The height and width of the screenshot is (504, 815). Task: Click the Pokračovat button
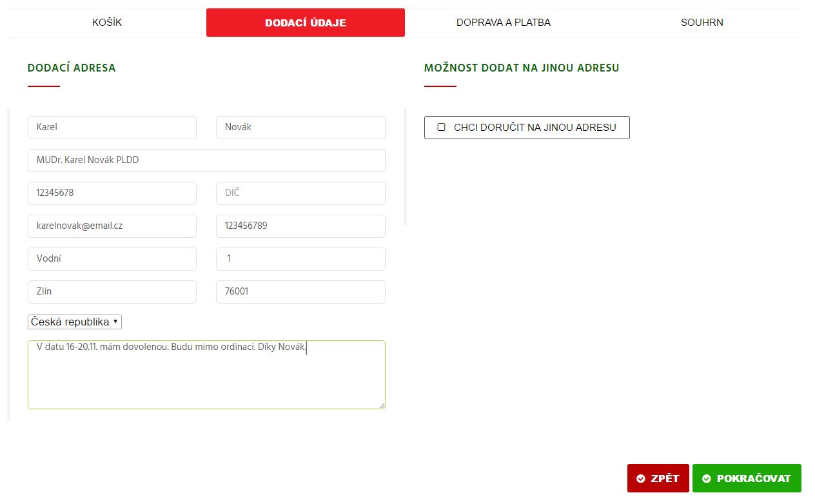(x=747, y=478)
